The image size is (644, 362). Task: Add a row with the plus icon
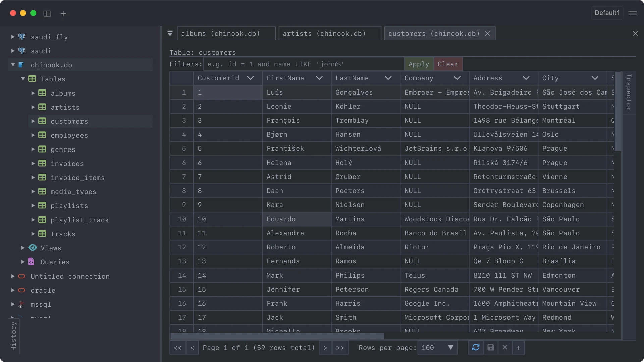518,348
